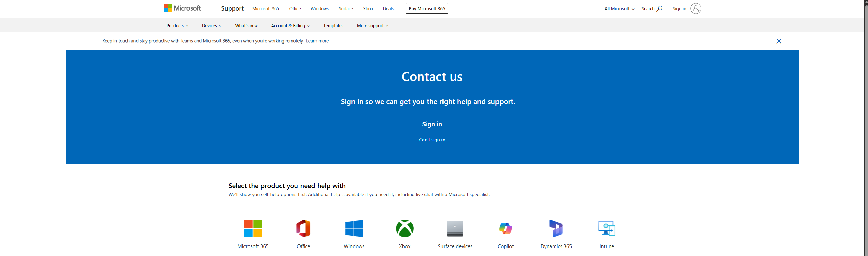This screenshot has width=868, height=256.
Task: Open the Templates menu item
Action: (x=333, y=25)
